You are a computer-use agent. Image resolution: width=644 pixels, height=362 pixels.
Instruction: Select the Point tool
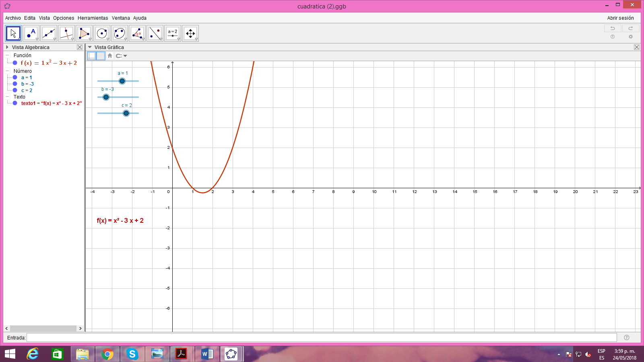pyautogui.click(x=31, y=33)
